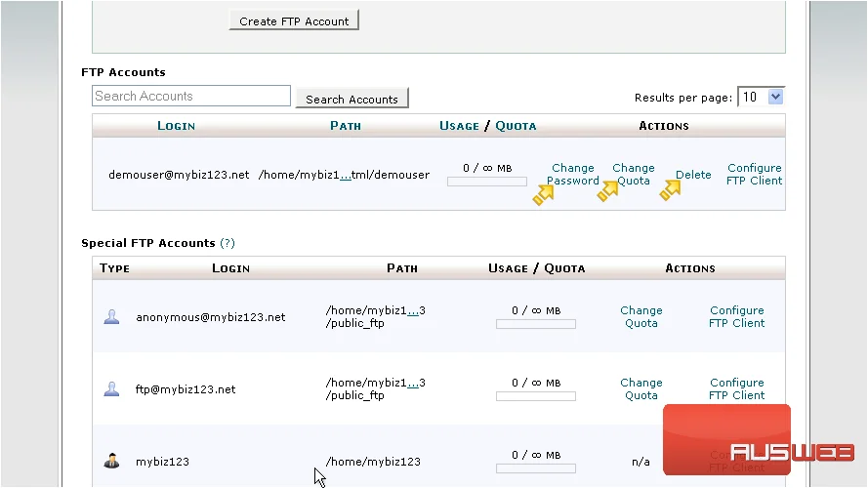This screenshot has width=868, height=488.
Task: Sort FTP accounts by Usage column
Action: click(x=459, y=126)
